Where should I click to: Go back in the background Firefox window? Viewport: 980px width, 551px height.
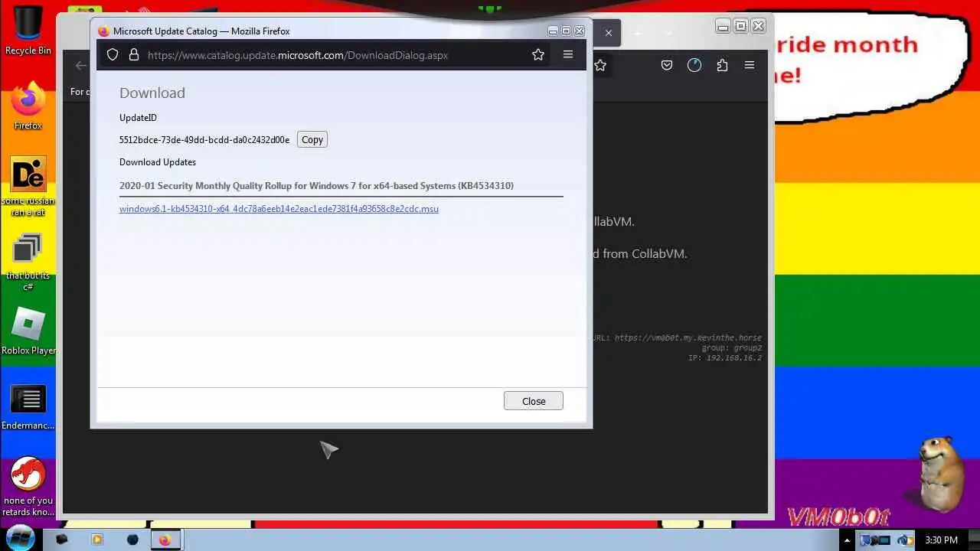pos(80,66)
